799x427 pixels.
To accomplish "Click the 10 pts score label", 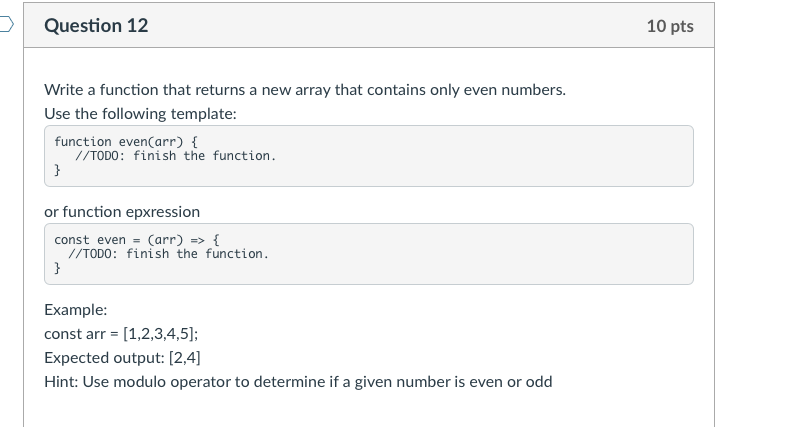I will tap(670, 26).
